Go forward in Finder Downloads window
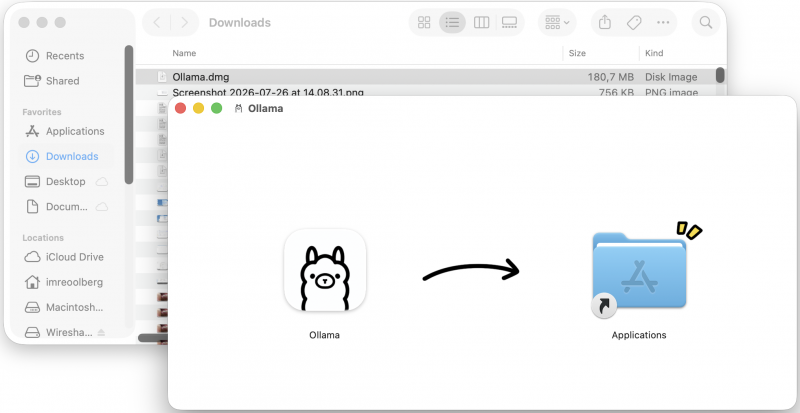The width and height of the screenshot is (800, 413). [x=184, y=22]
